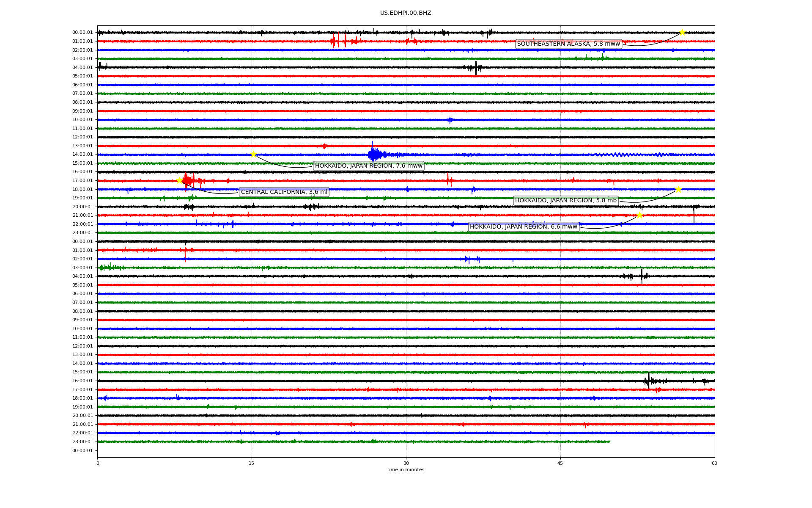Click the CENTRAL CALIFORNIA, 3.6 ml label
812x508 pixels.
tap(284, 192)
